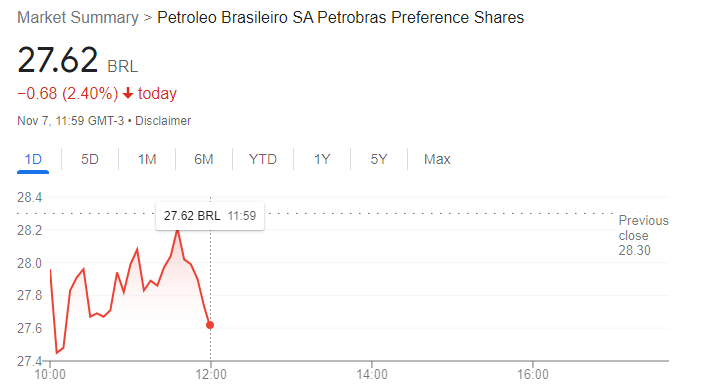Click the 14:00 time axis label
Image resolution: width=708 pixels, height=391 pixels.
click(372, 375)
